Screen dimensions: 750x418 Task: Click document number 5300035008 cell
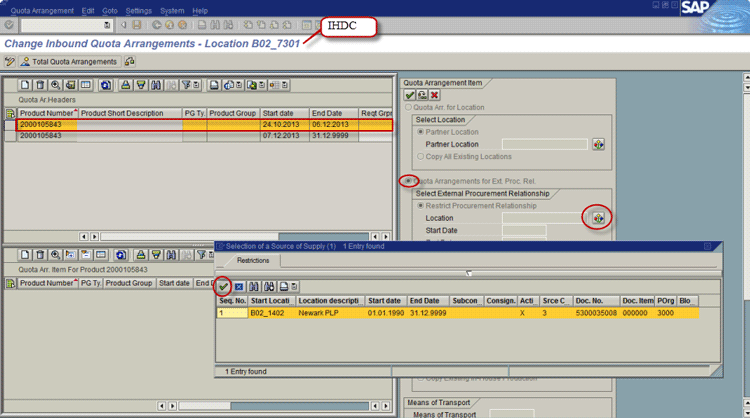596,313
